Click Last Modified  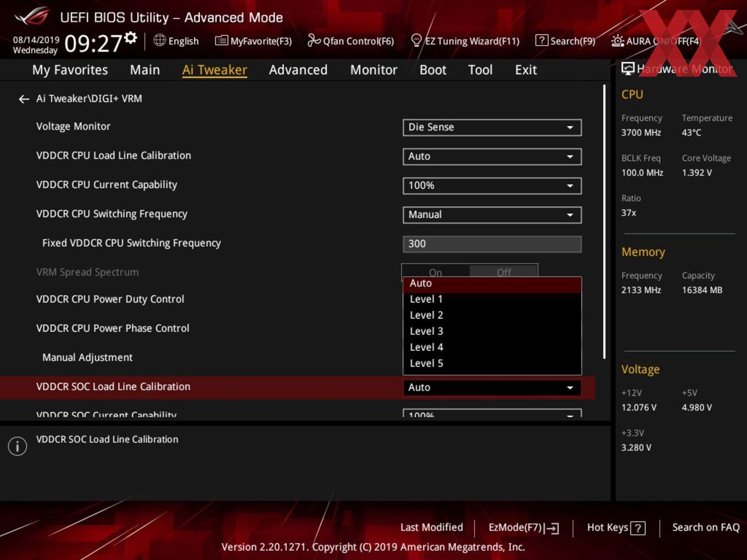click(x=432, y=528)
